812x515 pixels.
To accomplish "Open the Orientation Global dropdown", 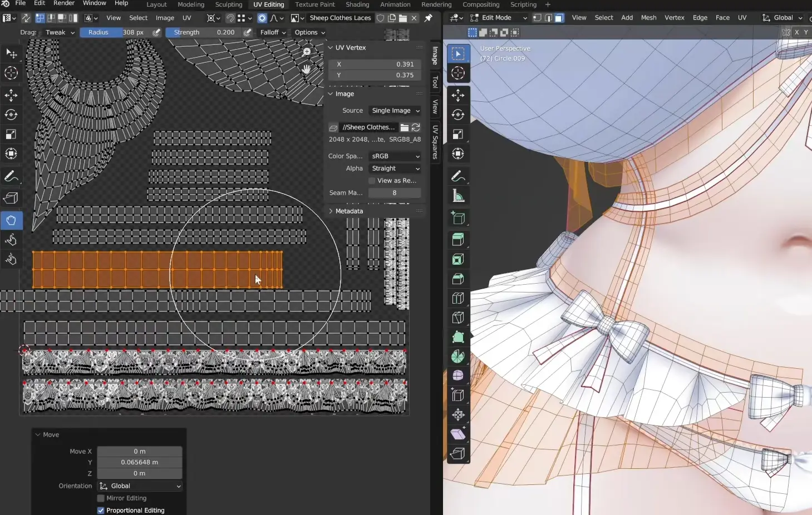I will click(140, 486).
